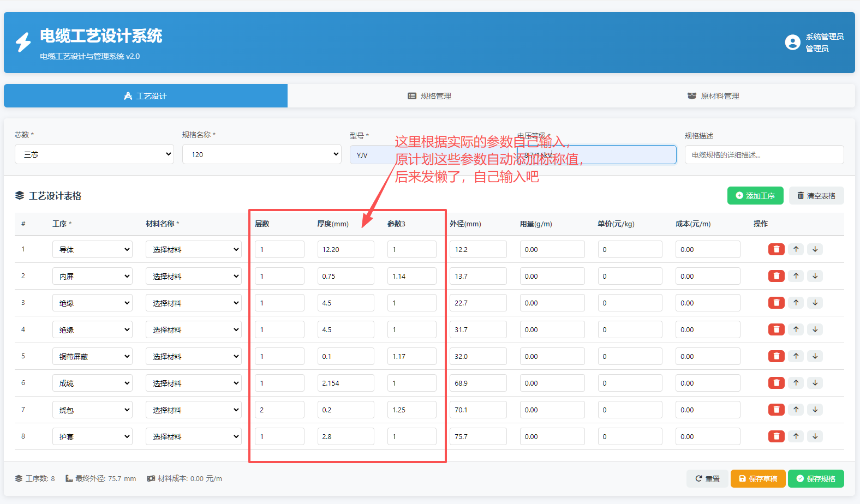This screenshot has height=504, width=860.
Task: Move row 3 up with arrow icon
Action: pos(796,303)
